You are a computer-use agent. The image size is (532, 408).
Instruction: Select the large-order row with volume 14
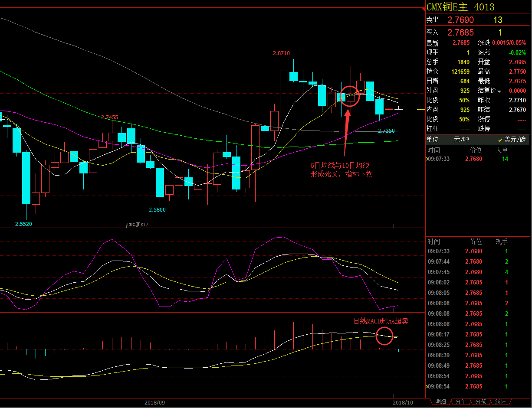click(478, 159)
